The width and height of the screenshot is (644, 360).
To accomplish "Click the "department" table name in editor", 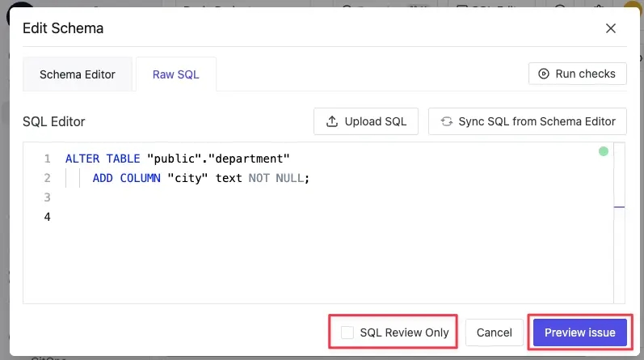I will click(249, 159).
